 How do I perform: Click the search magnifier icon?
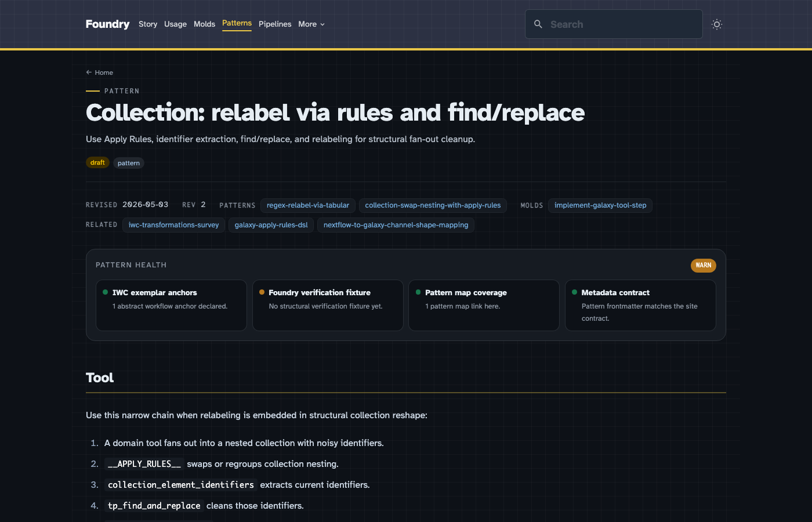[538, 24]
